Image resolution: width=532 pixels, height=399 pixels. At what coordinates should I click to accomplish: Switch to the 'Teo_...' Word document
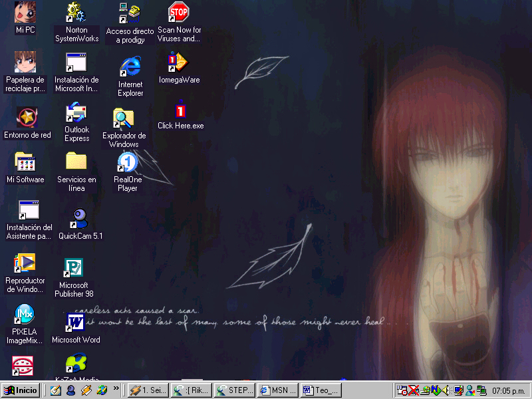point(321,390)
